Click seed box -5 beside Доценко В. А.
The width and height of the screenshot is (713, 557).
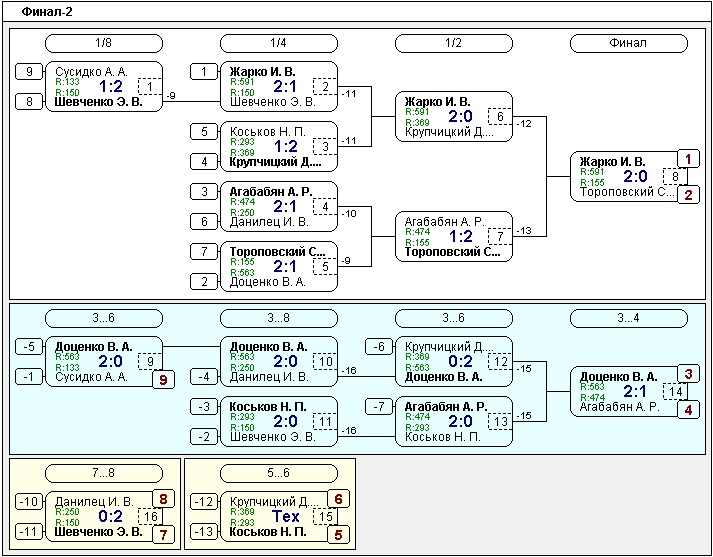click(29, 346)
